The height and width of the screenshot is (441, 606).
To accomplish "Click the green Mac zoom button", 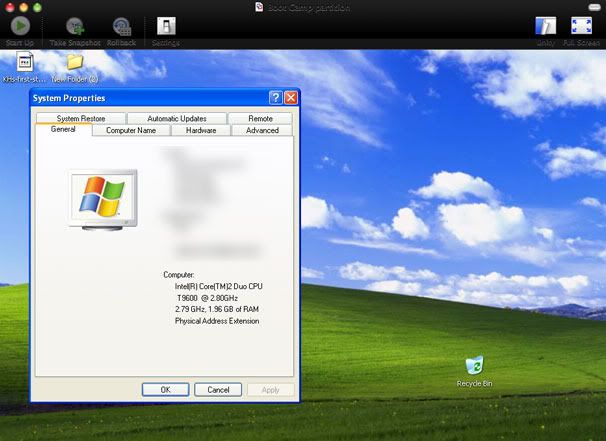I will (x=37, y=7).
